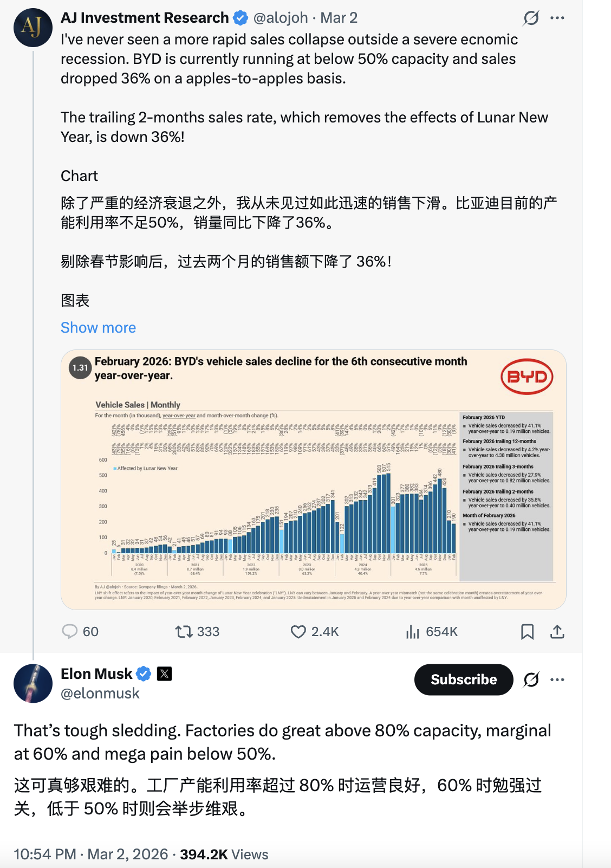Viewport: 611px width, 868px height.
Task: Subscribe to Elon Musk
Action: (463, 679)
